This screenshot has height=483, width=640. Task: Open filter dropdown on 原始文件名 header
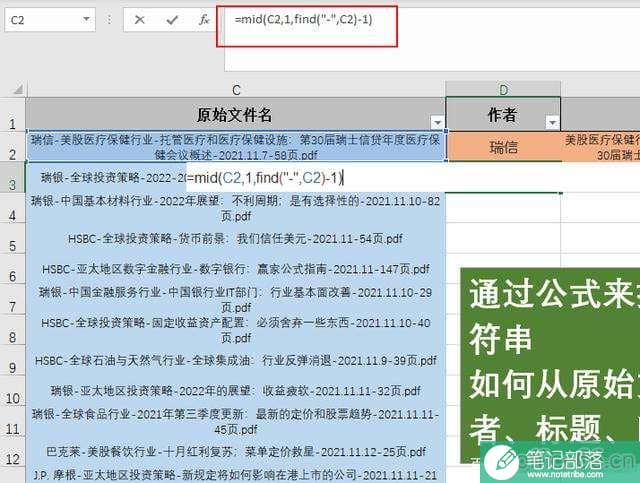(x=437, y=122)
